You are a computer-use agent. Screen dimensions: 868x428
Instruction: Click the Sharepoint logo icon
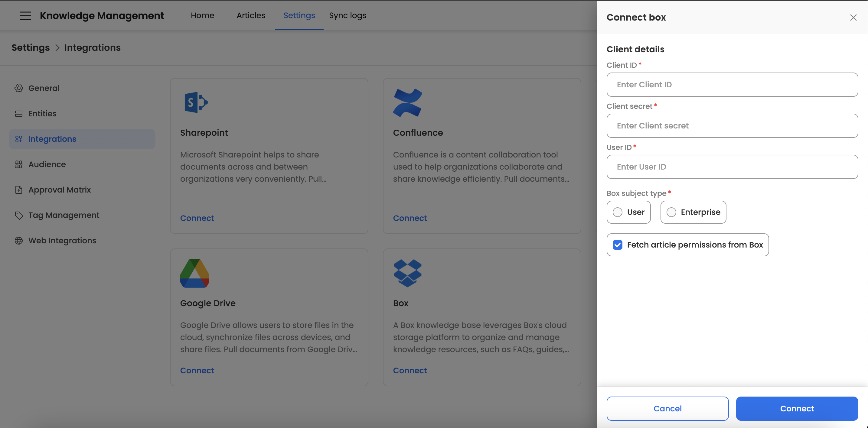tap(196, 102)
